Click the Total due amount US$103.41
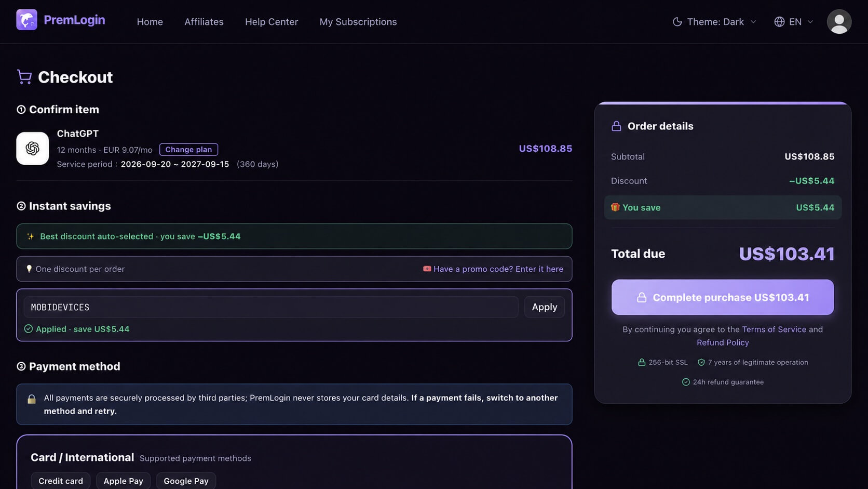 pyautogui.click(x=786, y=254)
